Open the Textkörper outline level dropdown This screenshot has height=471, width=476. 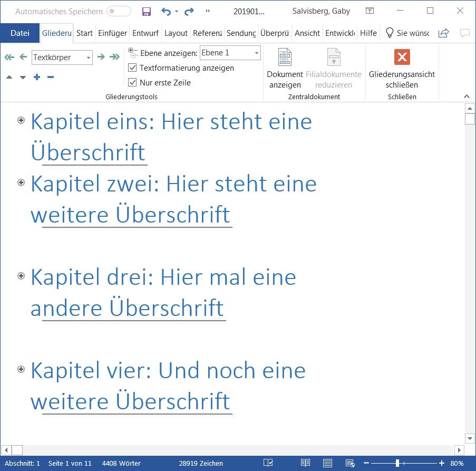88,57
